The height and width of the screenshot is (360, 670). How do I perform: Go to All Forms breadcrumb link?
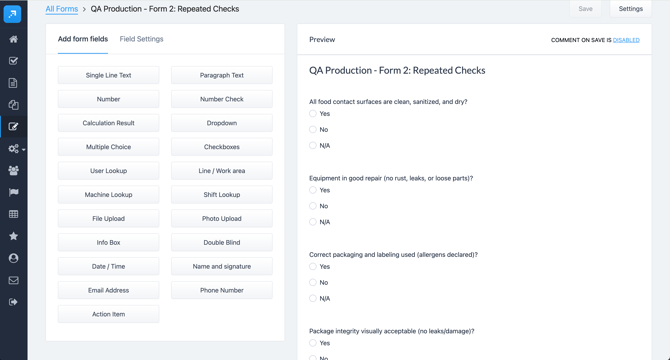click(62, 9)
